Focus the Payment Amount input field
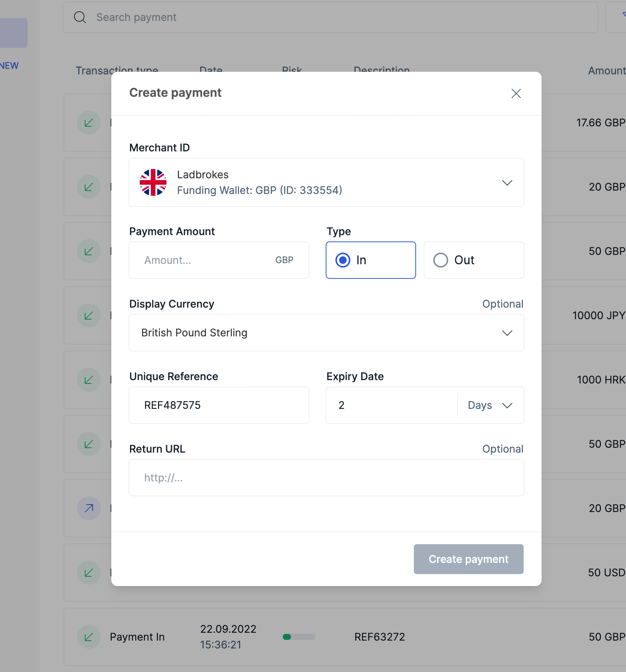This screenshot has width=626, height=672. (x=219, y=260)
